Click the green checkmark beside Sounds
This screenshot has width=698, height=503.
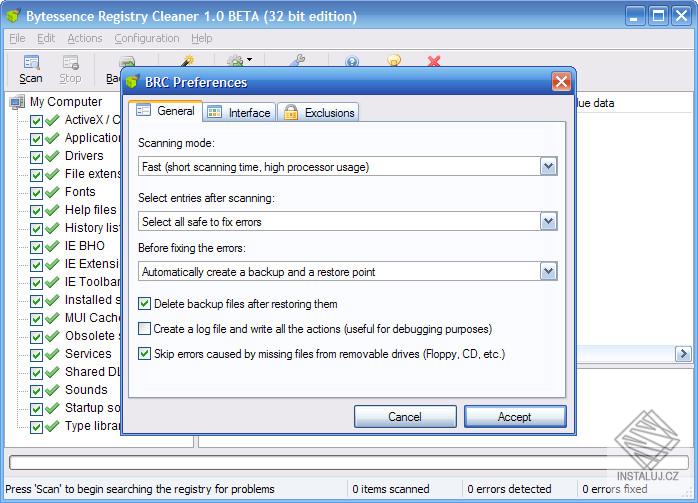53,390
